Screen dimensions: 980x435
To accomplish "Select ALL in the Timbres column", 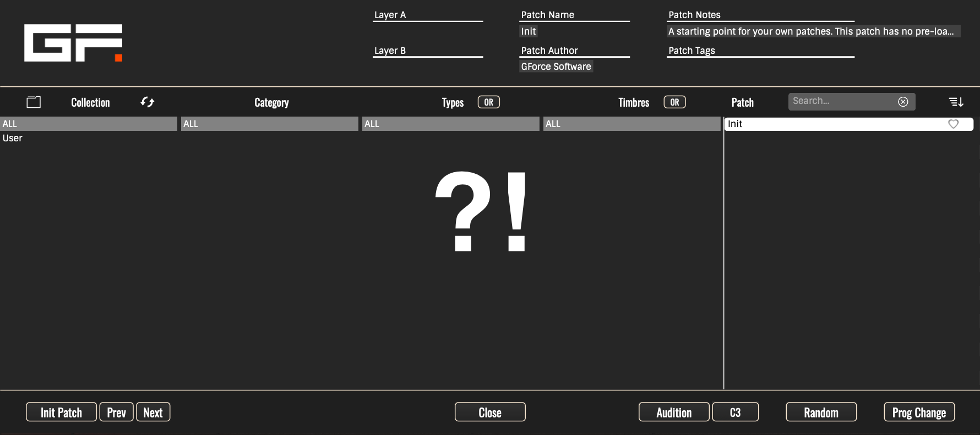I will [x=631, y=124].
